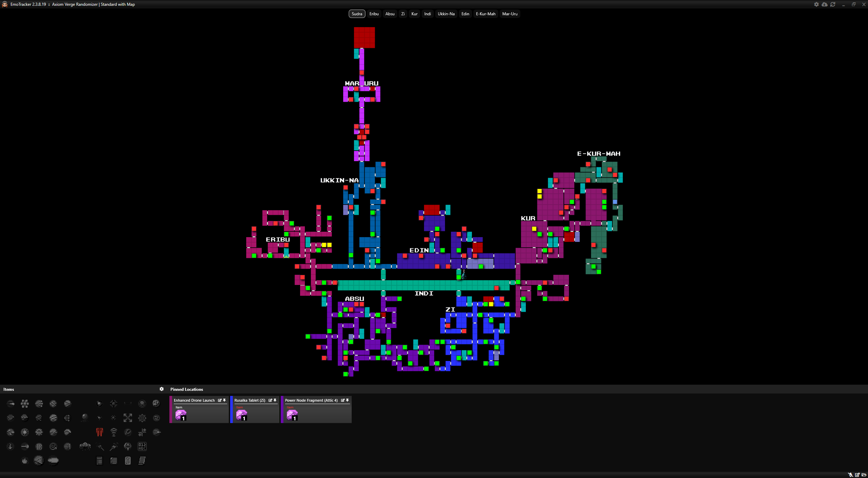Screen dimensions: 868x478
Task: Unpin the Power Node Fragment (Attic 4) location
Action: click(x=347, y=400)
